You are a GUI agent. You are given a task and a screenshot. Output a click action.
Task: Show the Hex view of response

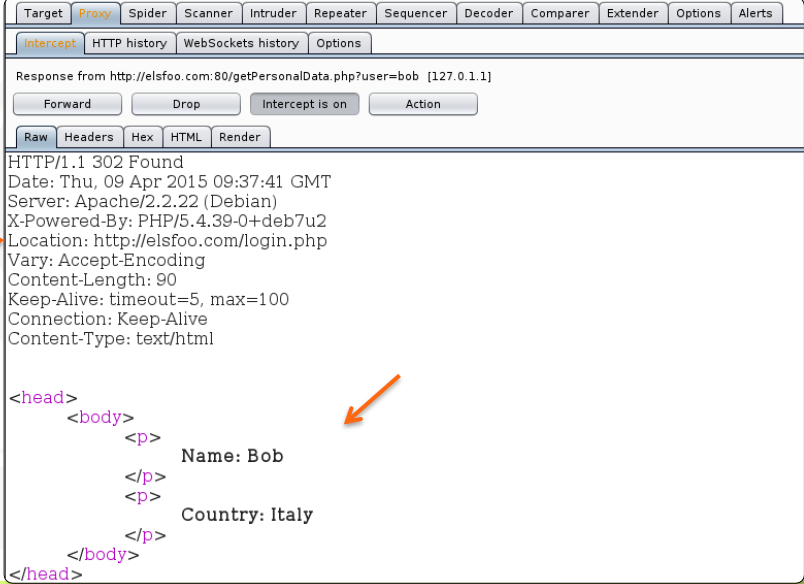[x=142, y=137]
